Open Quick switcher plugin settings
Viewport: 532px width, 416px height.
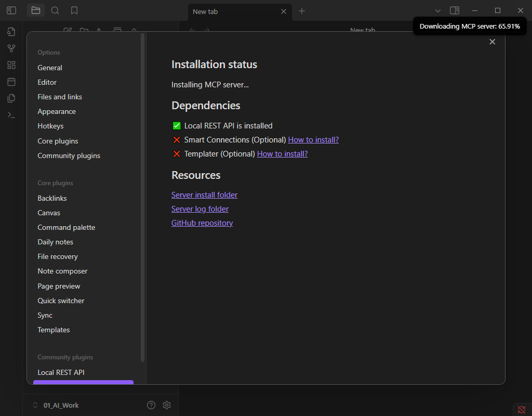pos(61,301)
